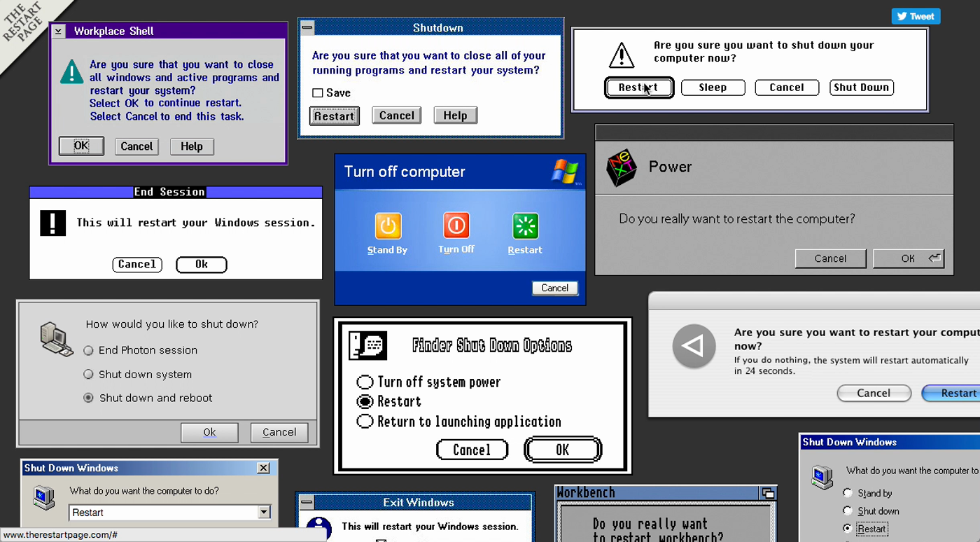Click Help in Workplace Shell dialog
The width and height of the screenshot is (980, 542).
[192, 146]
